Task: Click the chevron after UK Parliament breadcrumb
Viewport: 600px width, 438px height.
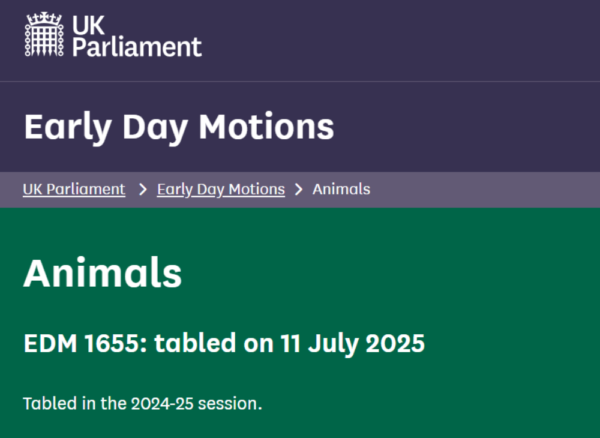Action: 142,189
